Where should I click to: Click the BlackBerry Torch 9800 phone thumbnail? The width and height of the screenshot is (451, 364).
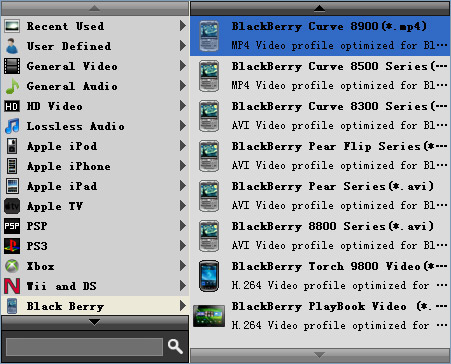pyautogui.click(x=209, y=276)
